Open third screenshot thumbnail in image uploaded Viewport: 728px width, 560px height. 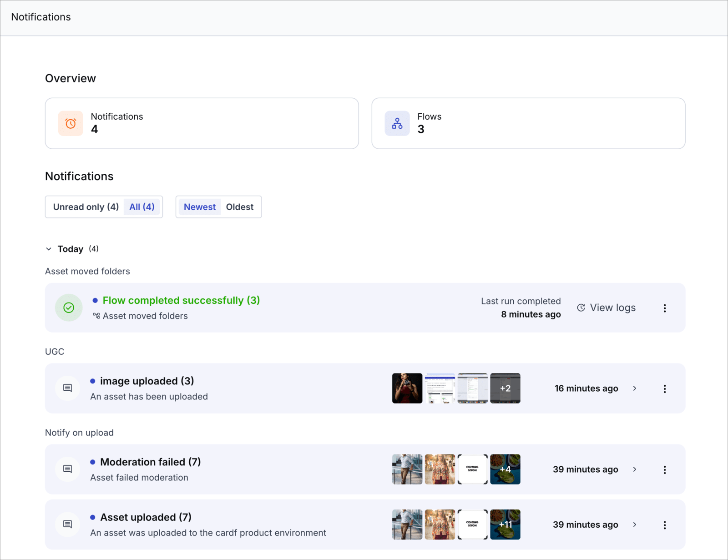pos(473,388)
